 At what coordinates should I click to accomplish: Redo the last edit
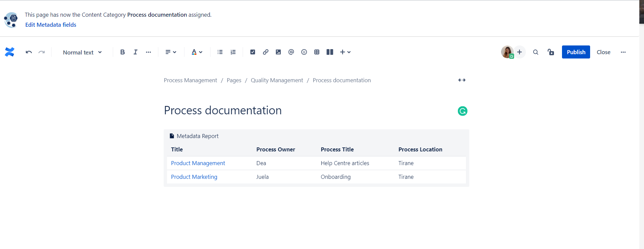coord(42,52)
